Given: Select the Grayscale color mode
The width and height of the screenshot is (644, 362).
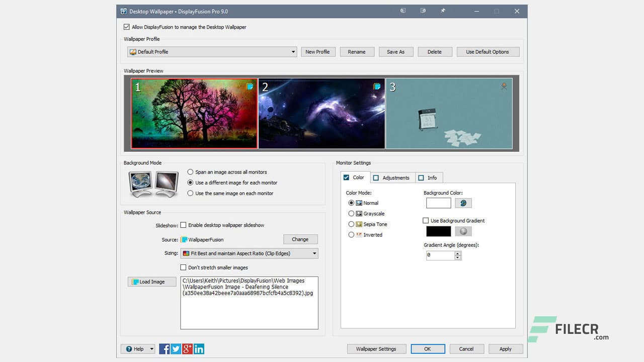Looking at the screenshot, I should point(351,213).
